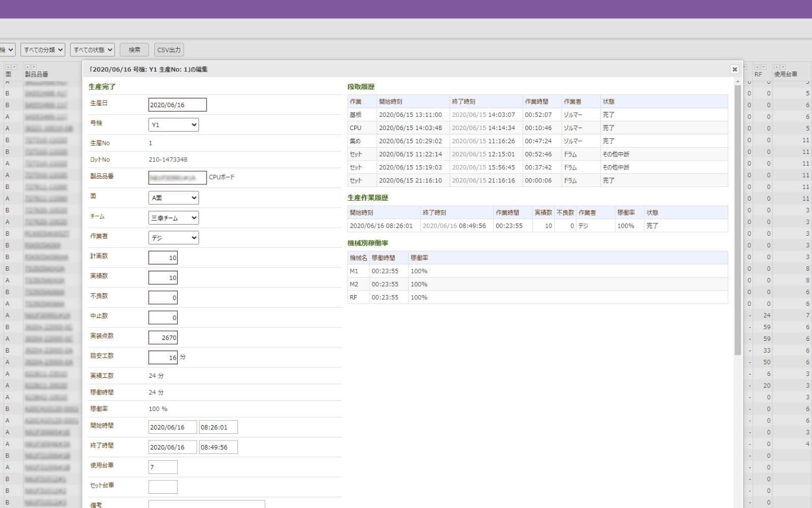Click 集め row in 段取履歴 table

[x=537, y=141]
